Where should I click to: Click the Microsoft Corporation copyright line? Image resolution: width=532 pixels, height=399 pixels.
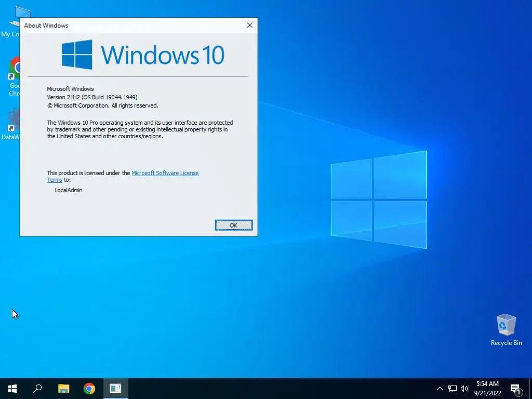[103, 105]
